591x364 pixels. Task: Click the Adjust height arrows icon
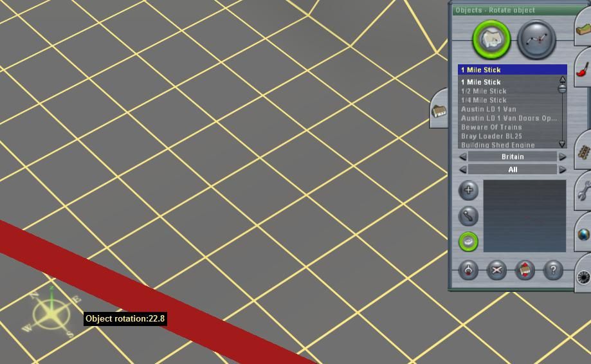(525, 270)
